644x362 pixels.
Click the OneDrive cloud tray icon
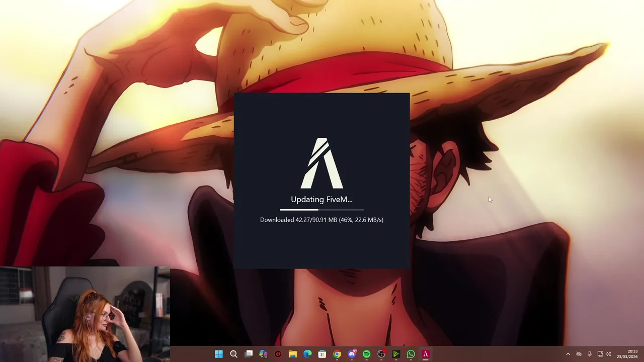click(579, 354)
